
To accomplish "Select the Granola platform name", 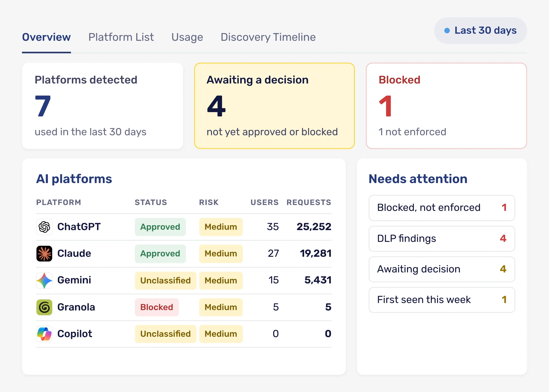I will (x=76, y=307).
